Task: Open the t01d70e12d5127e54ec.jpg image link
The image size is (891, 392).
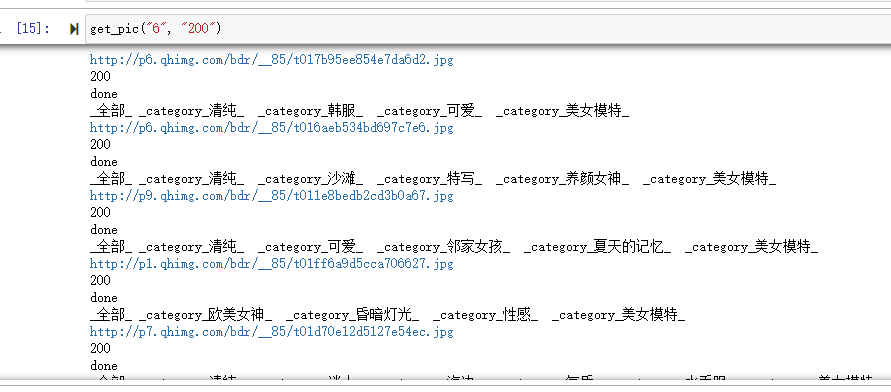Action: (x=272, y=331)
